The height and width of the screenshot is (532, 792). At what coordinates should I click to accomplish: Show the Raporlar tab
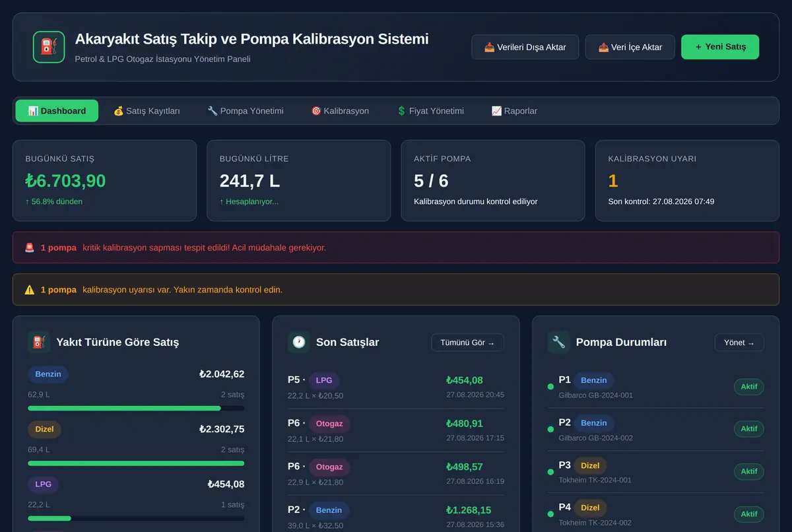point(514,111)
